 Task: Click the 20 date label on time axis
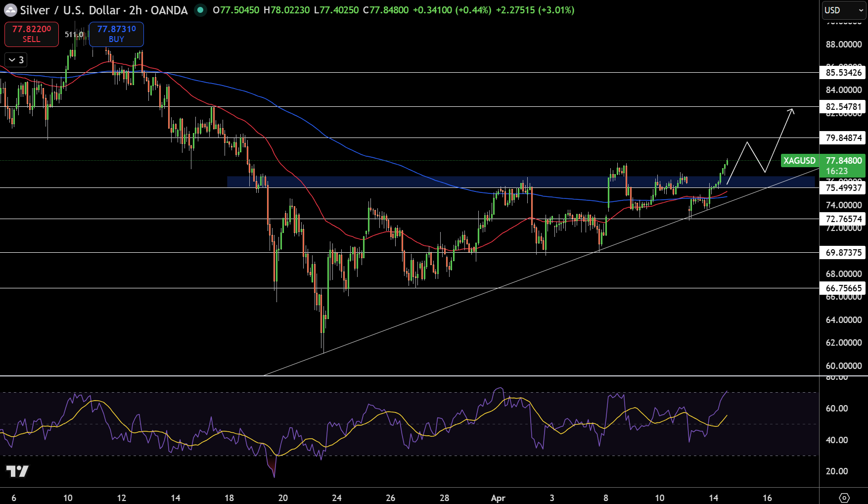coord(283,498)
